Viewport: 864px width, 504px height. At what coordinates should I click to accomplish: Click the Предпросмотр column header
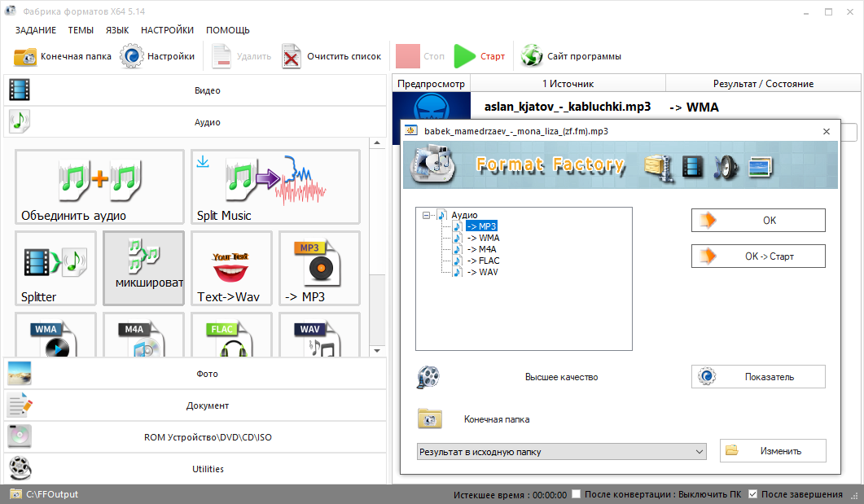click(x=432, y=84)
